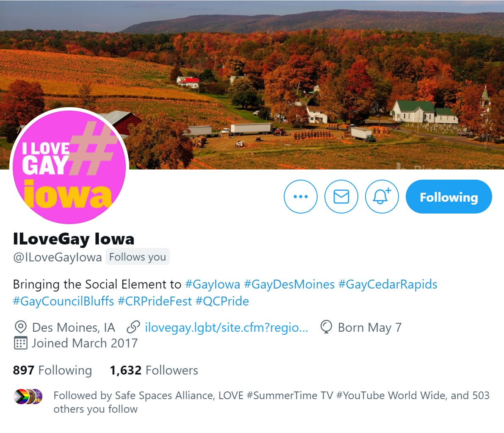Viewport: 504px width, 433px height.
Task: View the 897 Following list
Action: (53, 370)
